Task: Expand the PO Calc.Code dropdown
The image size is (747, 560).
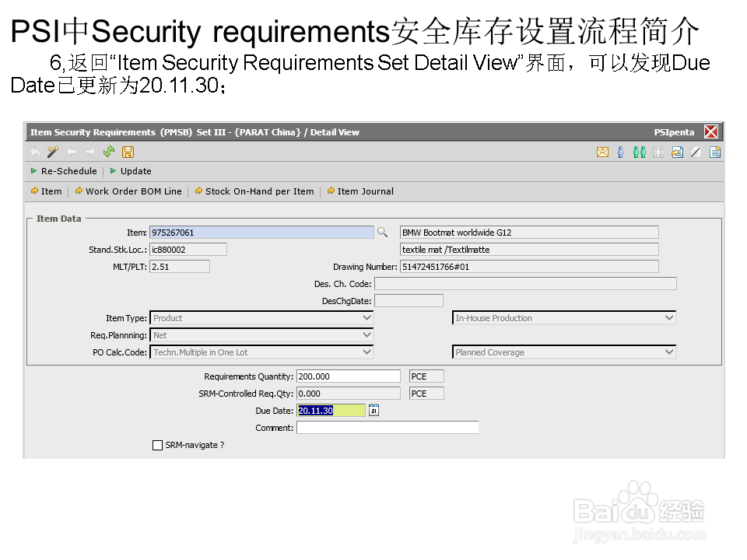Action: [366, 352]
